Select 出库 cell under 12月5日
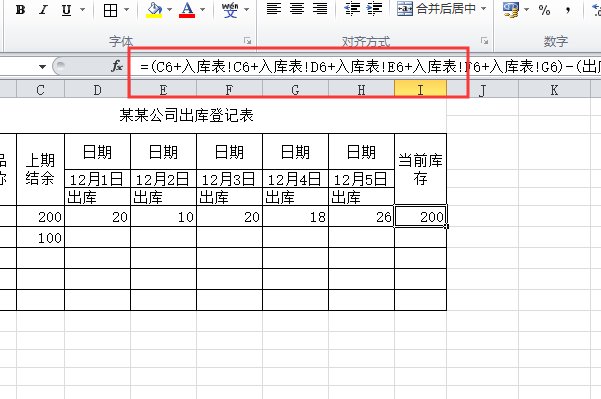This screenshot has width=601, height=399. coord(361,197)
